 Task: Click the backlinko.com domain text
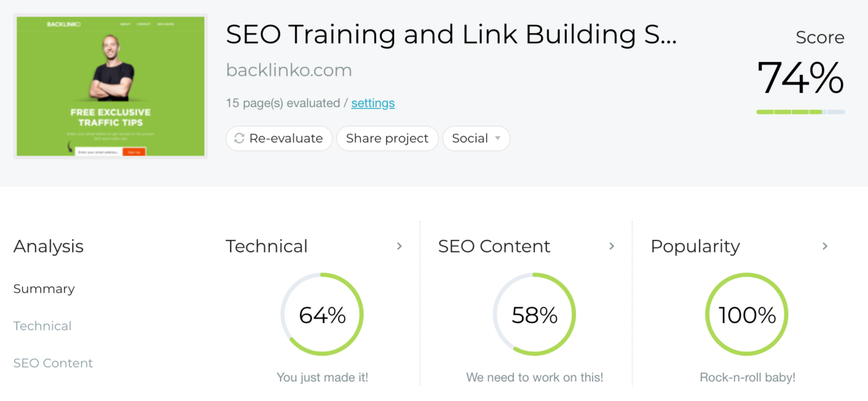click(289, 70)
